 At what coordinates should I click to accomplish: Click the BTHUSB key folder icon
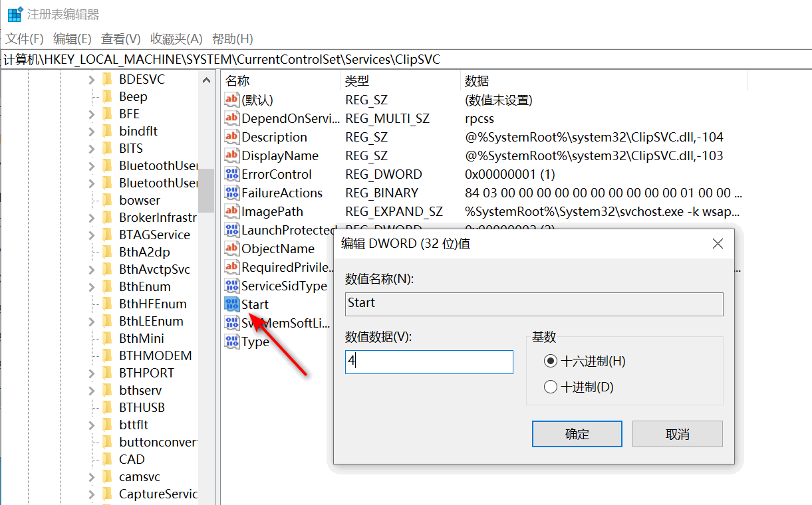click(107, 407)
